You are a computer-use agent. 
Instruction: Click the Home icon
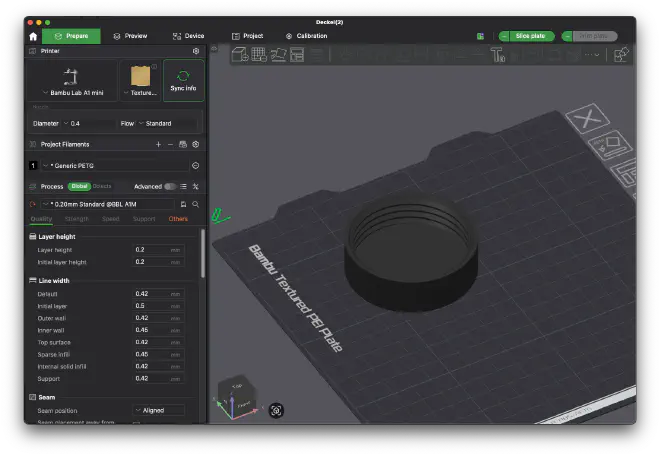(33, 36)
